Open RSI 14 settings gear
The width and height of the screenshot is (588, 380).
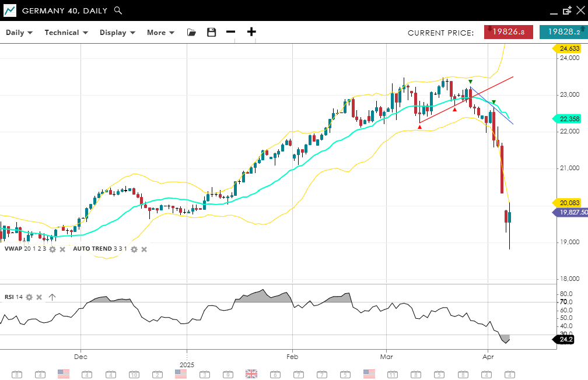[29, 297]
